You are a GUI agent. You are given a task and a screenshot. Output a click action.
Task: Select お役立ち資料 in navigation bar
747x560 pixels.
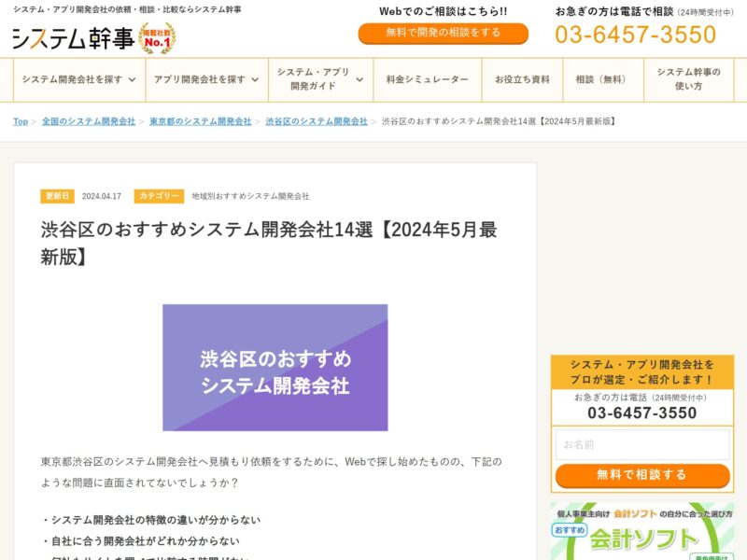click(x=522, y=79)
